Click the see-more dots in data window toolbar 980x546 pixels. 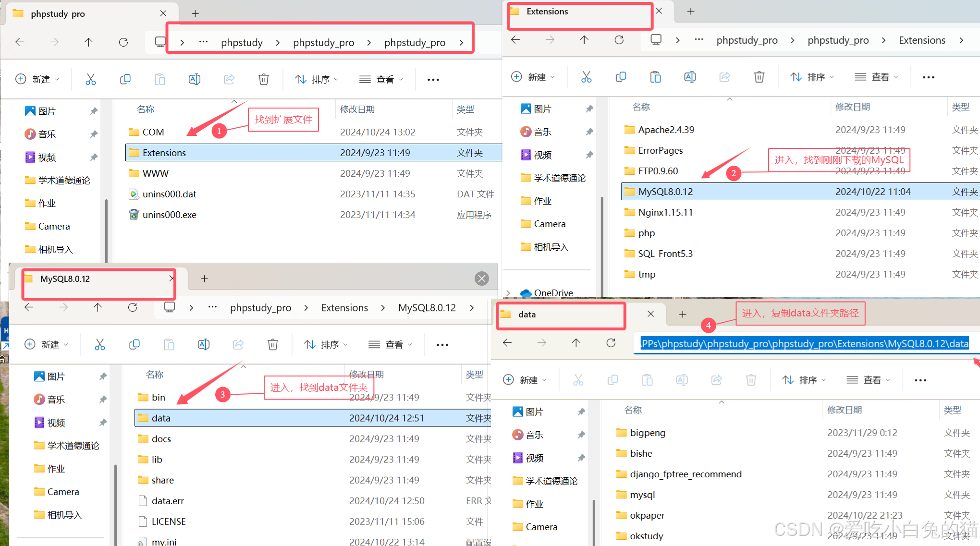pos(920,380)
